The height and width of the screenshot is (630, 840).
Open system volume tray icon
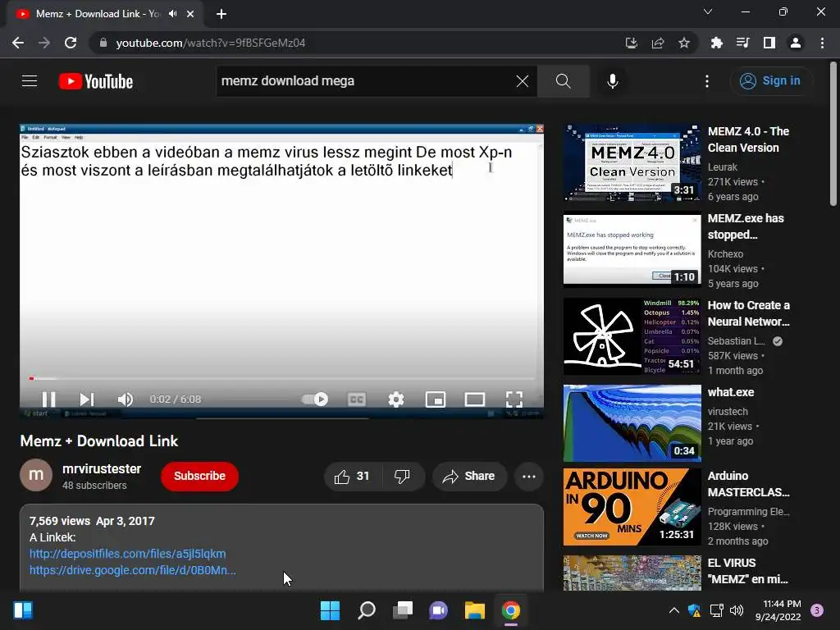(x=737, y=610)
